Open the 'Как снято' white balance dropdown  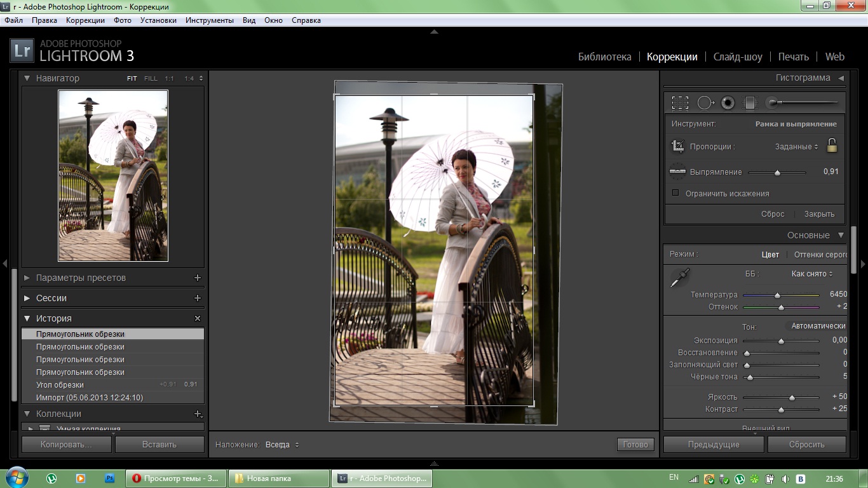812,274
